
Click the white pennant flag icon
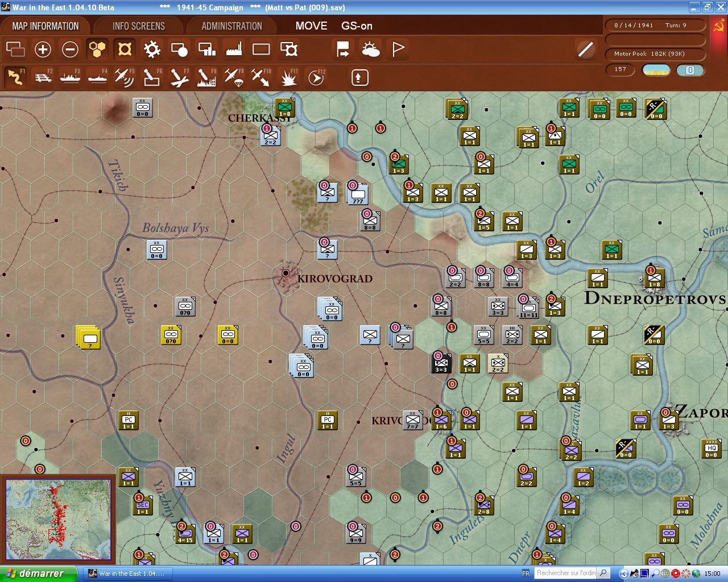pyautogui.click(x=398, y=49)
